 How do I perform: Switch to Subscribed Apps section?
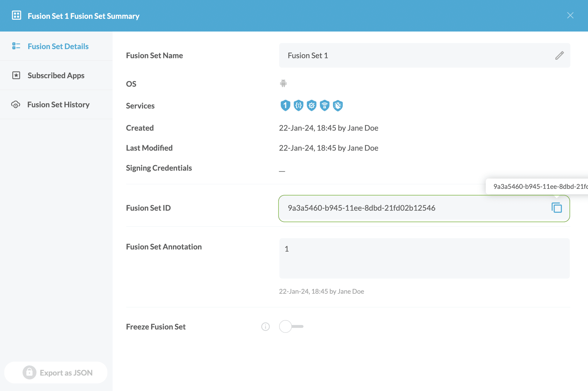(56, 75)
